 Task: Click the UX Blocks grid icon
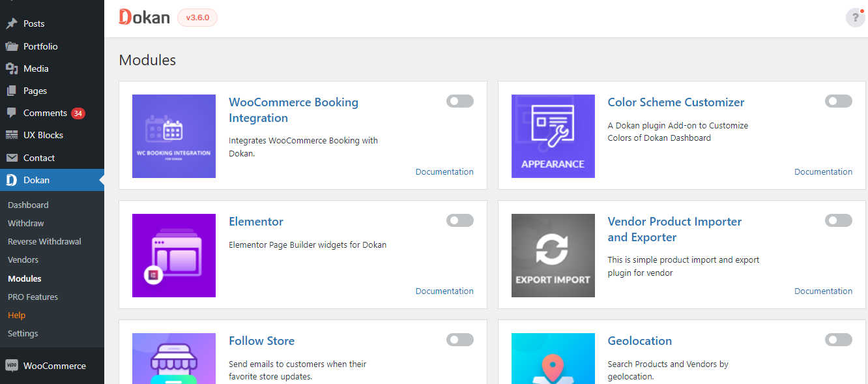point(12,135)
